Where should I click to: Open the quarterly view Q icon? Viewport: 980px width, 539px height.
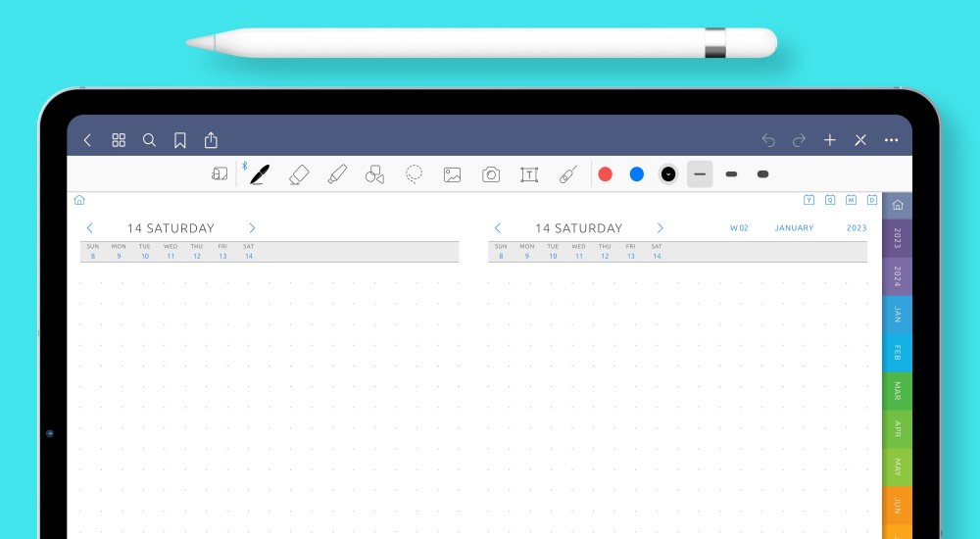pos(830,200)
